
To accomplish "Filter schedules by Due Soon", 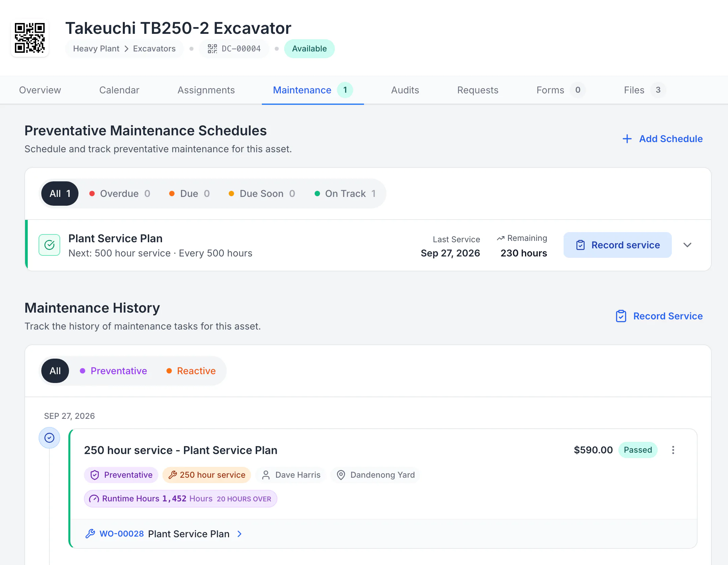I will click(262, 194).
